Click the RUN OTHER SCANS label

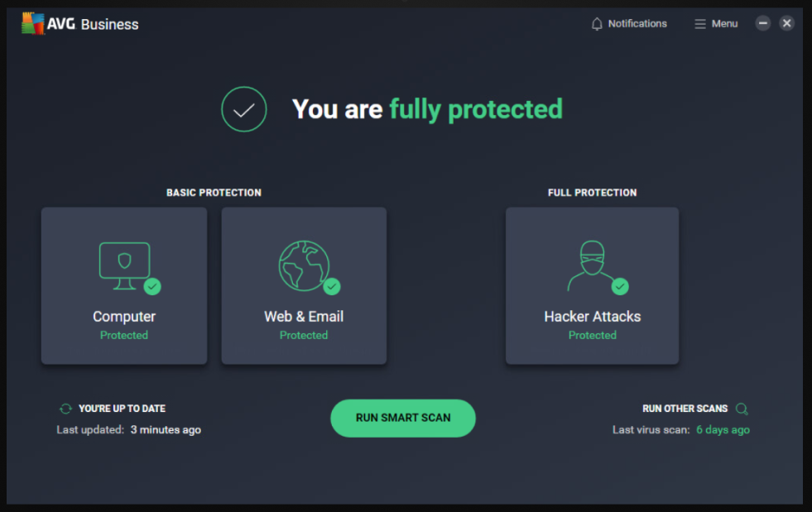click(x=686, y=408)
